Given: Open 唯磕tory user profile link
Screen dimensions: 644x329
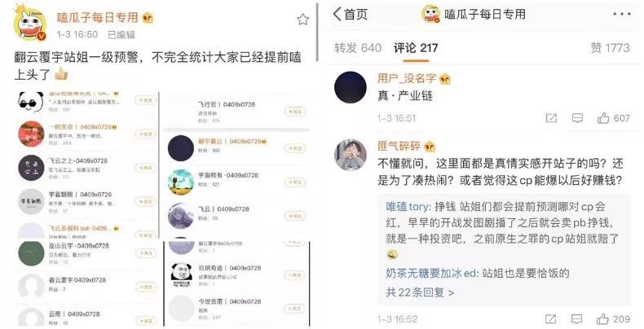Looking at the screenshot, I should click(408, 206).
